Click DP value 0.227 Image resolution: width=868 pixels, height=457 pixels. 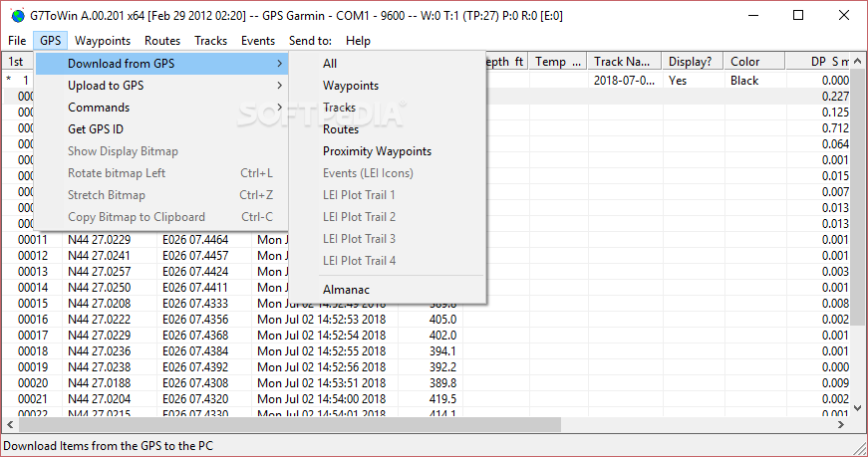[x=835, y=97]
